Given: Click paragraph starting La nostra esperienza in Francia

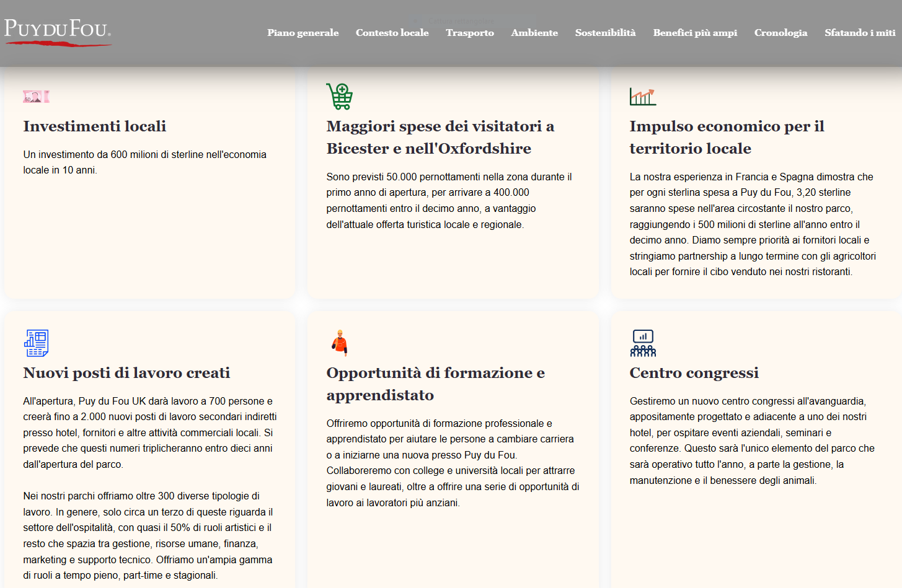Looking at the screenshot, I should click(753, 224).
